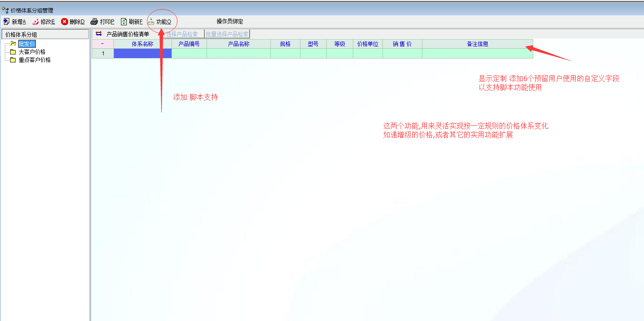Select 大客户价格 in the group tree

[x=31, y=52]
